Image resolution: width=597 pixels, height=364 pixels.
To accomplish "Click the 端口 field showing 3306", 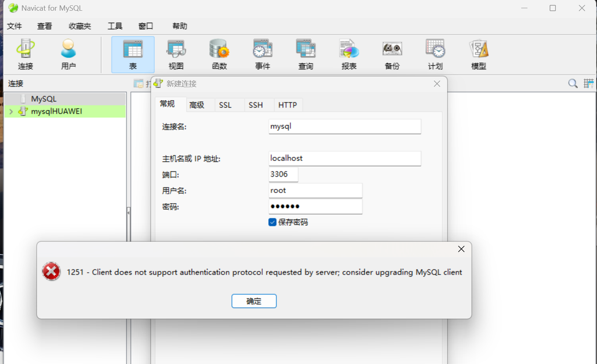I will 283,175.
